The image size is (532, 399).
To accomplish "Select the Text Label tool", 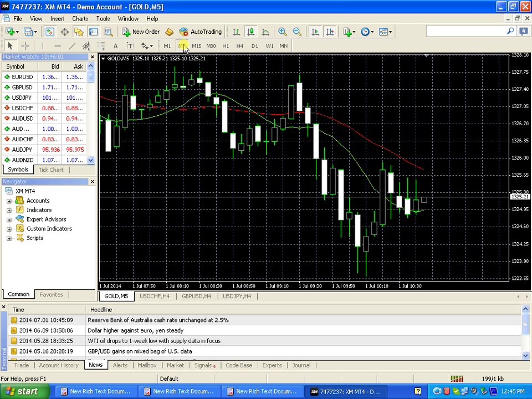I will click(x=130, y=46).
